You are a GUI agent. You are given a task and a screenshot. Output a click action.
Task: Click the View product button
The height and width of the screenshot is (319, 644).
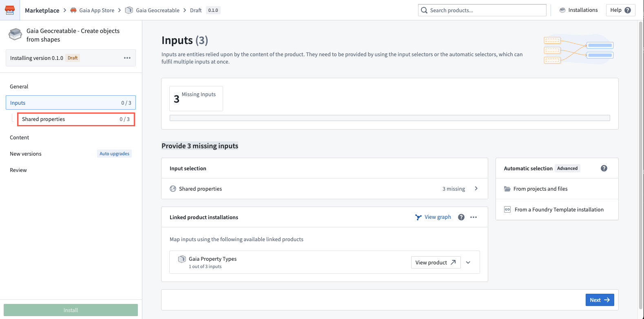point(436,262)
